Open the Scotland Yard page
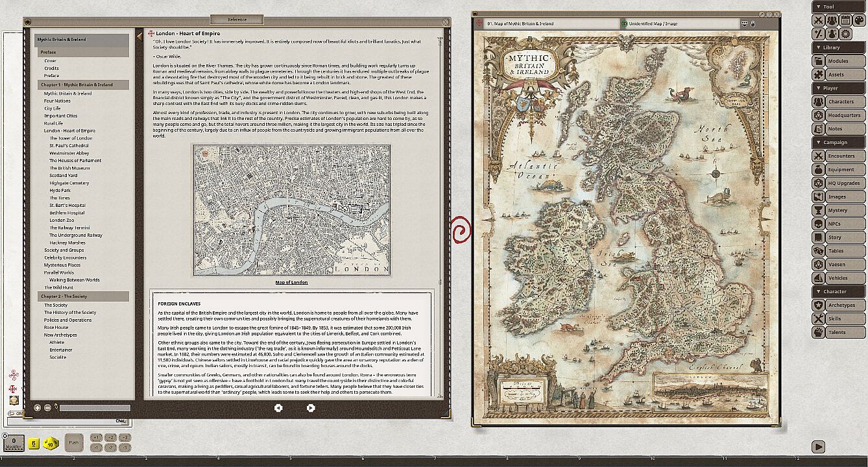Viewport: 868px width, 467px height. (x=64, y=176)
